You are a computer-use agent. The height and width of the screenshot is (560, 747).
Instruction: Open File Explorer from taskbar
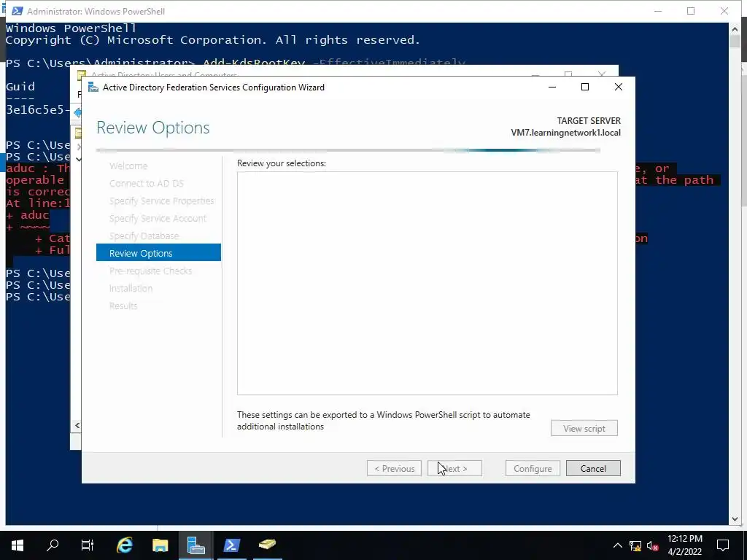point(160,545)
